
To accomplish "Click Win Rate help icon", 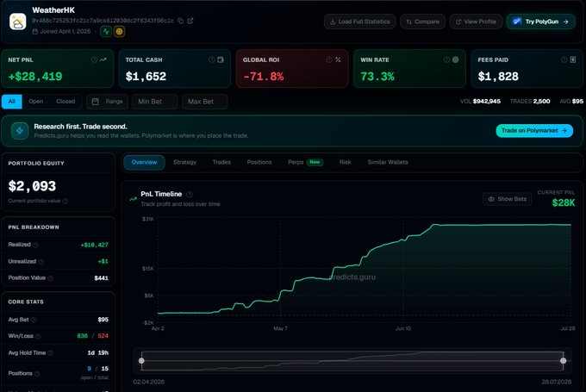I will click(x=446, y=59).
